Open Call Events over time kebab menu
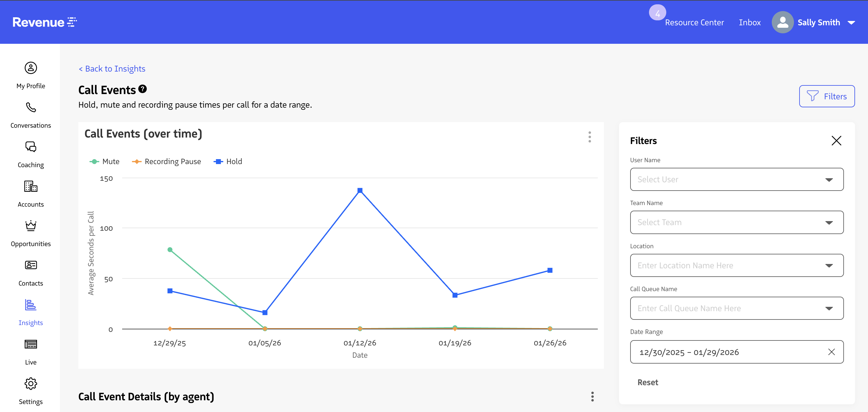The image size is (868, 412). pos(589,137)
